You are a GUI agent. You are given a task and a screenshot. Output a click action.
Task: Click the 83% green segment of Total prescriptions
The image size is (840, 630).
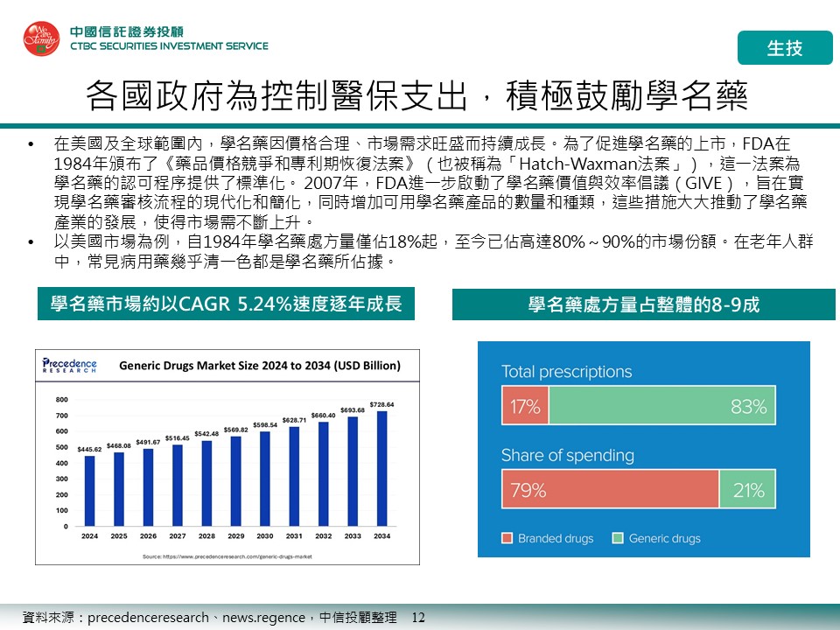pos(661,407)
